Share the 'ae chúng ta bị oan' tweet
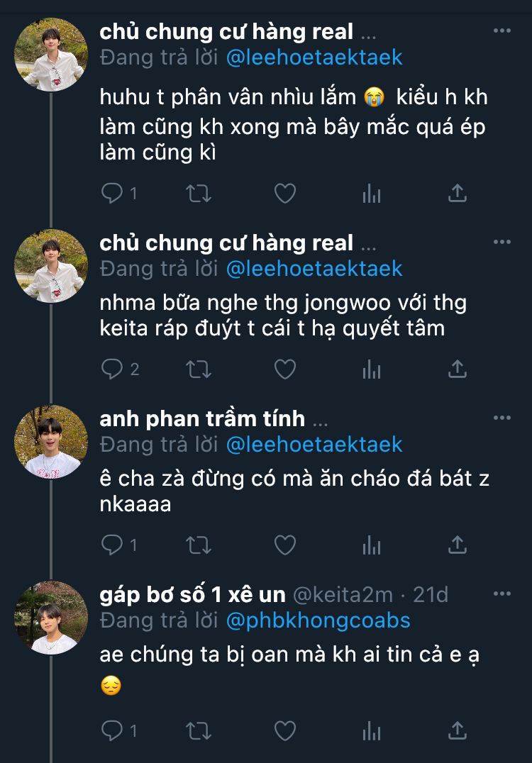Viewport: 532px width, 763px height. pyautogui.click(x=457, y=730)
